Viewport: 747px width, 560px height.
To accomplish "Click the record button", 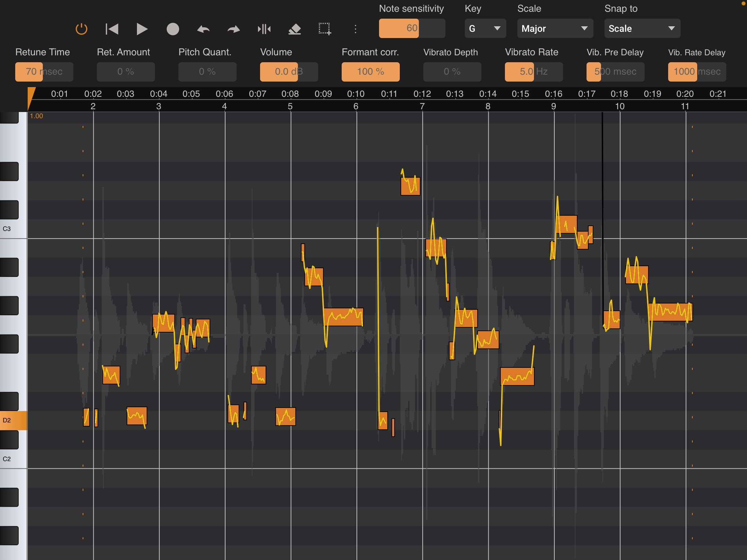I will click(x=173, y=29).
